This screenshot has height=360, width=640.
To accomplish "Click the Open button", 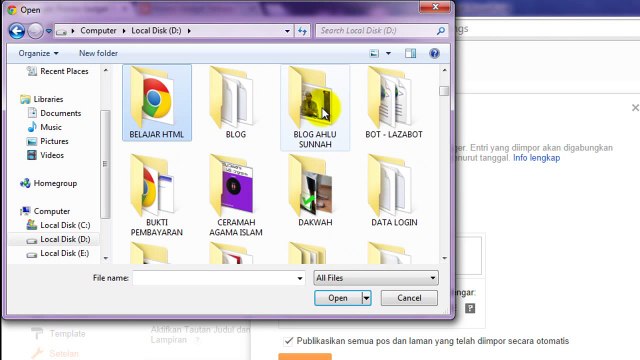I will pos(338,298).
